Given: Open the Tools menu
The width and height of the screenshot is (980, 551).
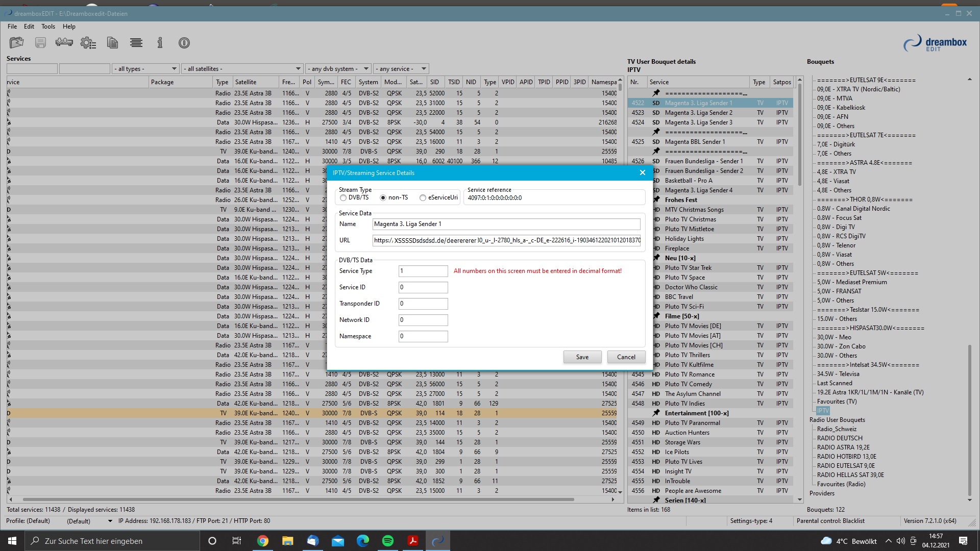Looking at the screenshot, I should pos(48,27).
